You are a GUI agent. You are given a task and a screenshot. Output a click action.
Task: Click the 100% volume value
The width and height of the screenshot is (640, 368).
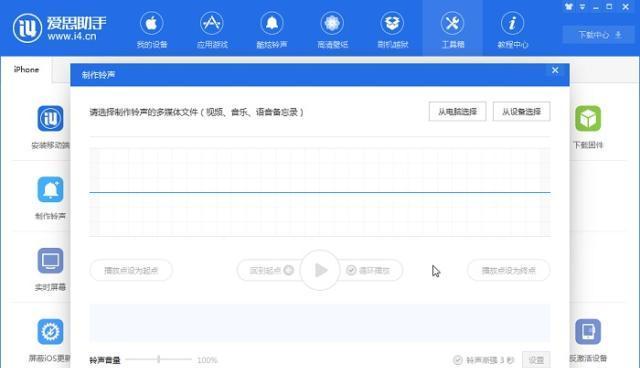tap(207, 360)
